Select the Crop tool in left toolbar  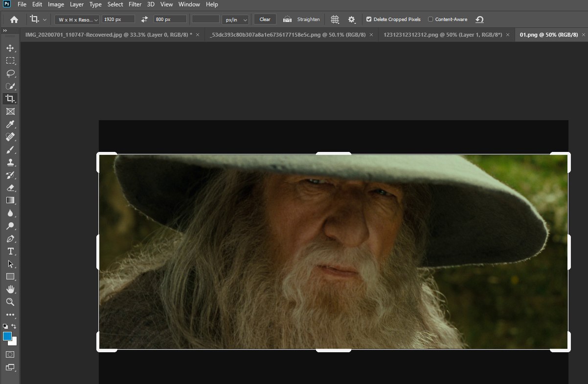(x=10, y=99)
